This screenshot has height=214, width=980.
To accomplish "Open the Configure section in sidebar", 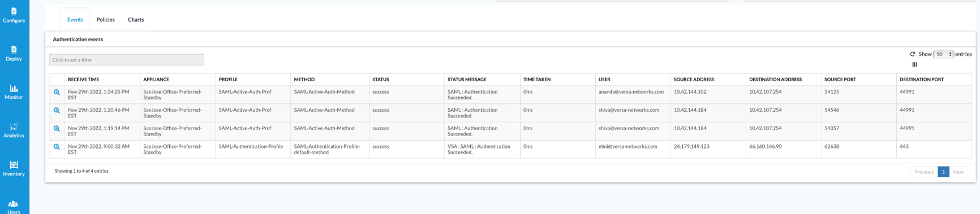I will click(14, 15).
